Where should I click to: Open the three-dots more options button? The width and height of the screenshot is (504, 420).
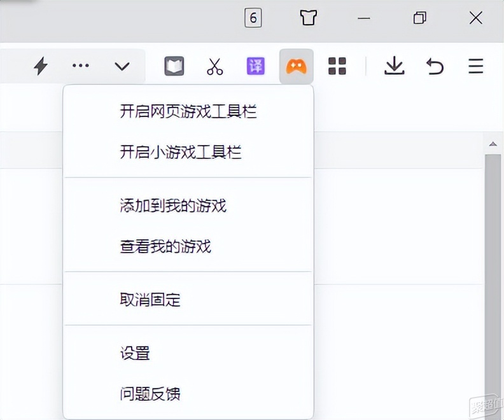tap(81, 66)
